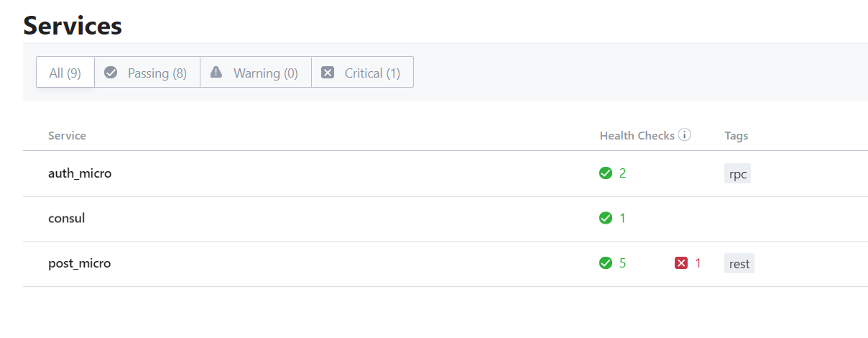Click the warning triangle icon in filter
The image size is (868, 338).
[x=216, y=73]
